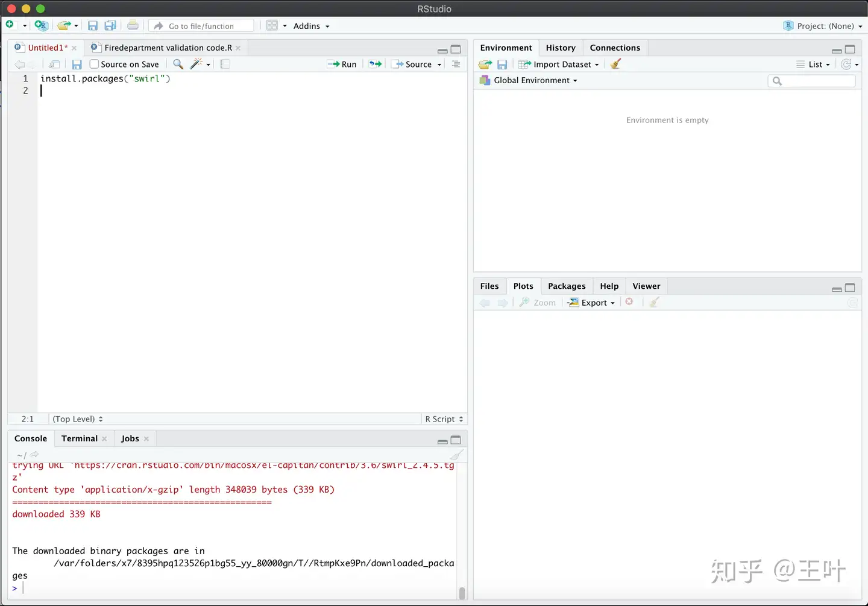Open R Script file type selector

[444, 419]
